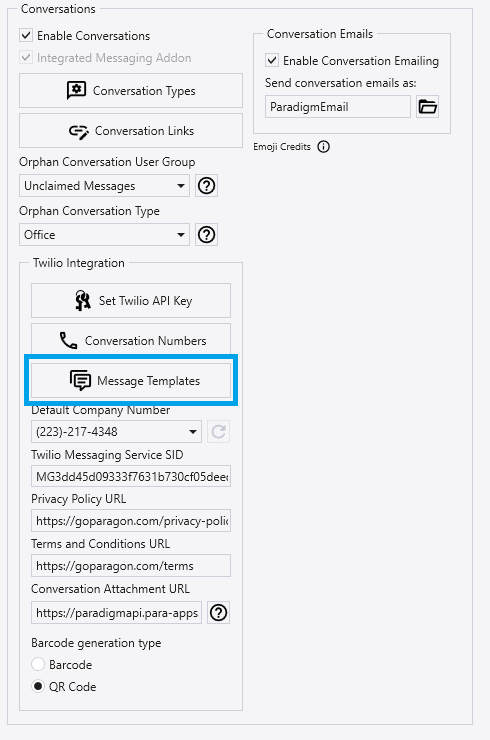Viewport: 490px width, 740px height.
Task: Expand the Office conversation type dropdown
Action: [104, 235]
